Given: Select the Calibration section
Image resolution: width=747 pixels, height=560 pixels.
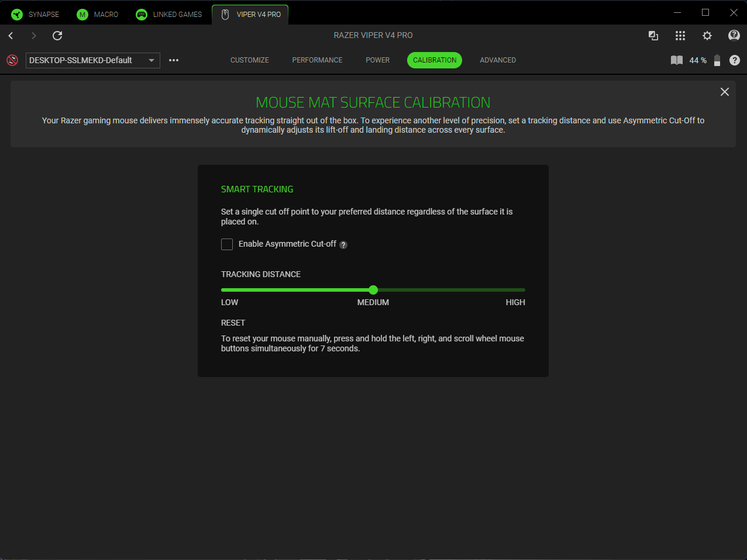Looking at the screenshot, I should tap(435, 60).
